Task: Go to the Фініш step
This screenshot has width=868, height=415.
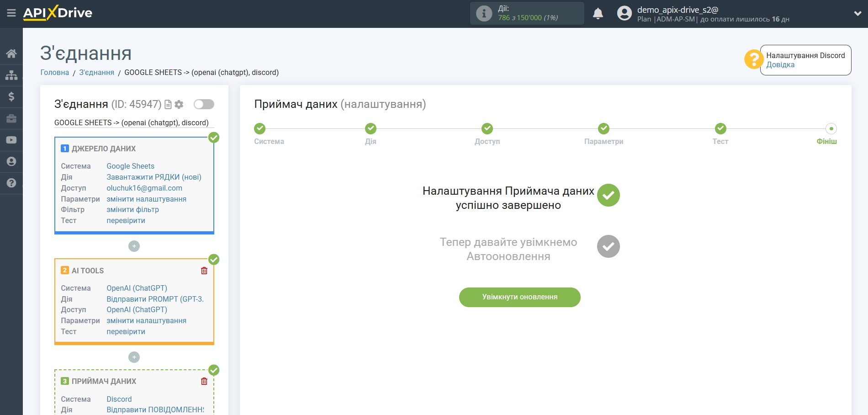Action: (x=831, y=128)
